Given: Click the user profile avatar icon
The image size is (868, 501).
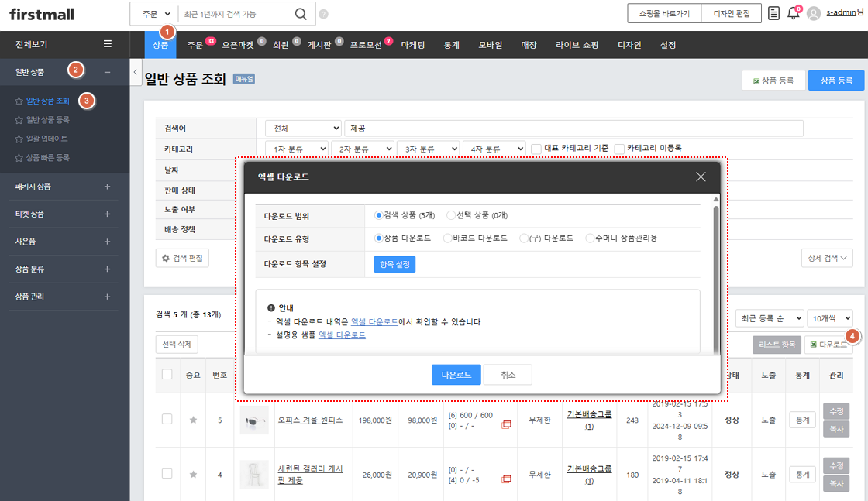Looking at the screenshot, I should pos(813,13).
